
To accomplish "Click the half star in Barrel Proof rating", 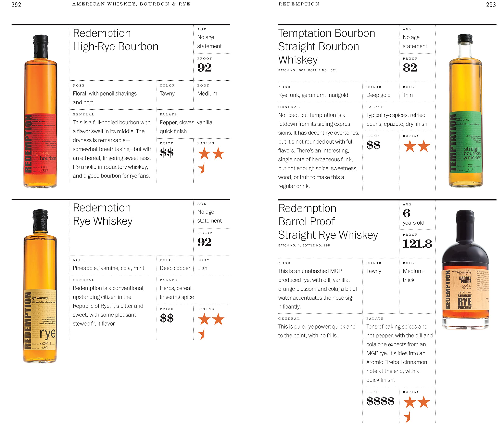I will pyautogui.click(x=407, y=417).
